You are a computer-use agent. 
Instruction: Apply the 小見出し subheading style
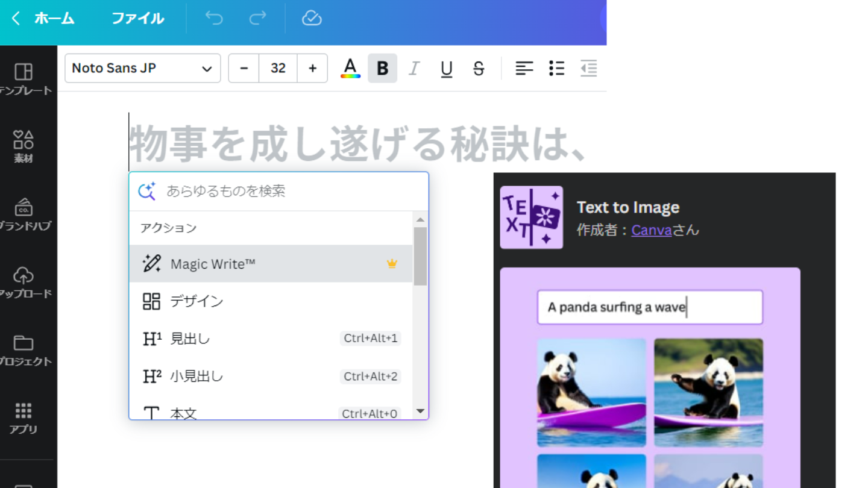click(271, 376)
